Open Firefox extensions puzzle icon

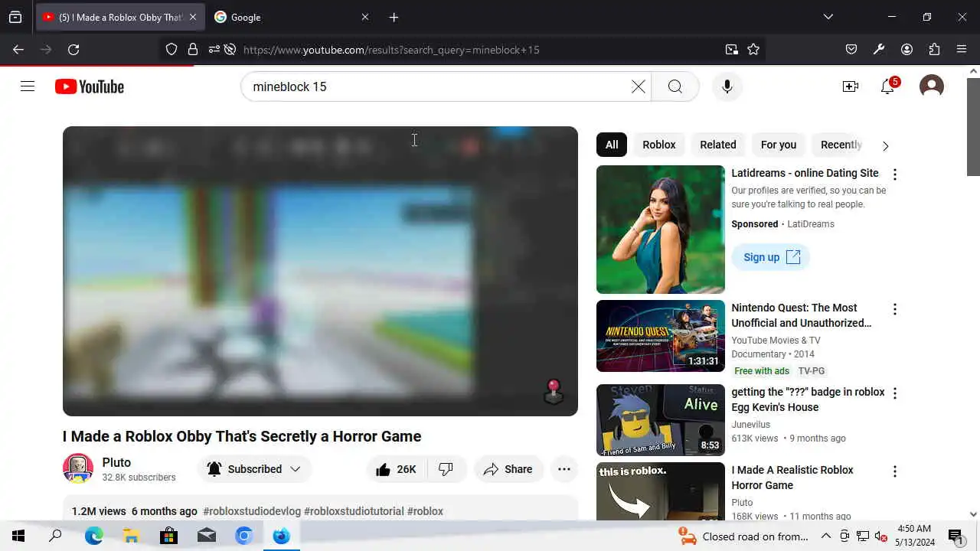pos(934,49)
